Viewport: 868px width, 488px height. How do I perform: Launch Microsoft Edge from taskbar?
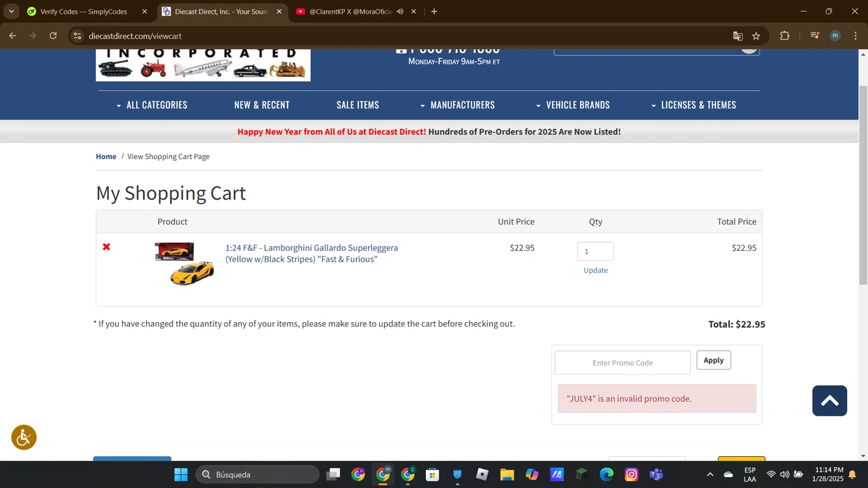tap(606, 475)
